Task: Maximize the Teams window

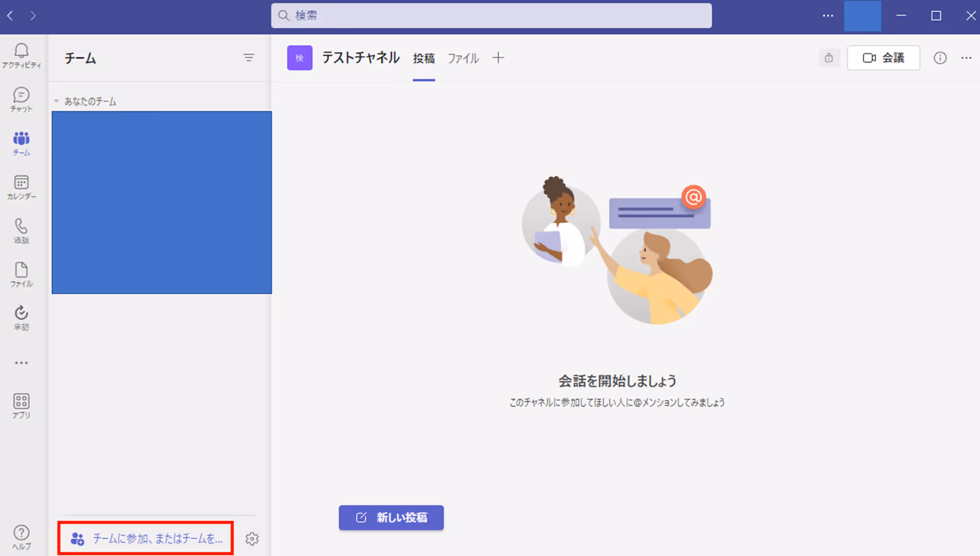Action: click(936, 15)
